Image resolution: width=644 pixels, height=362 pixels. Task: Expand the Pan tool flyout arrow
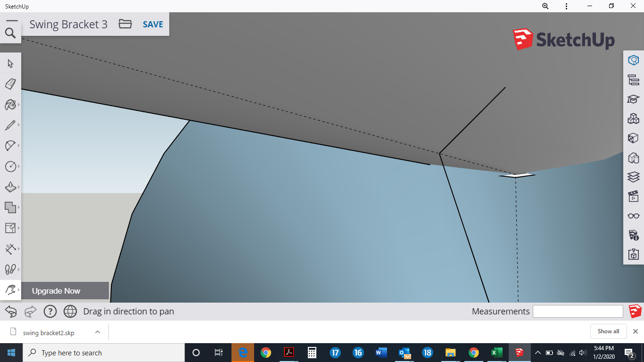click(x=18, y=290)
